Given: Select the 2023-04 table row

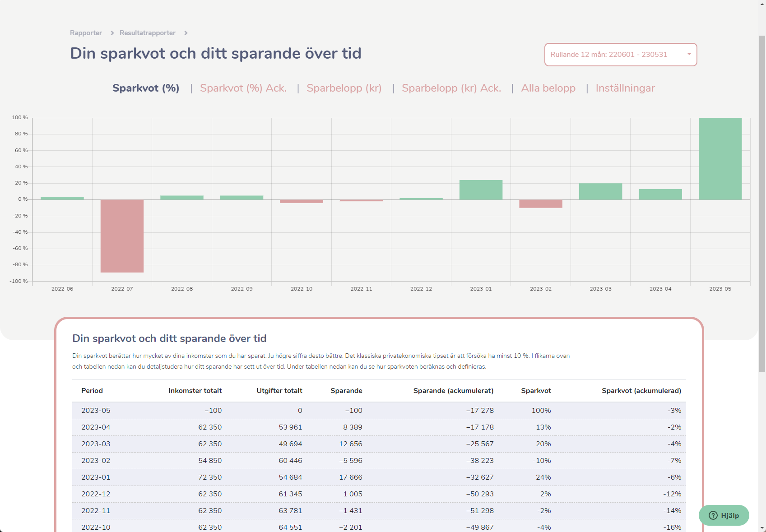Looking at the screenshot, I should (379, 427).
